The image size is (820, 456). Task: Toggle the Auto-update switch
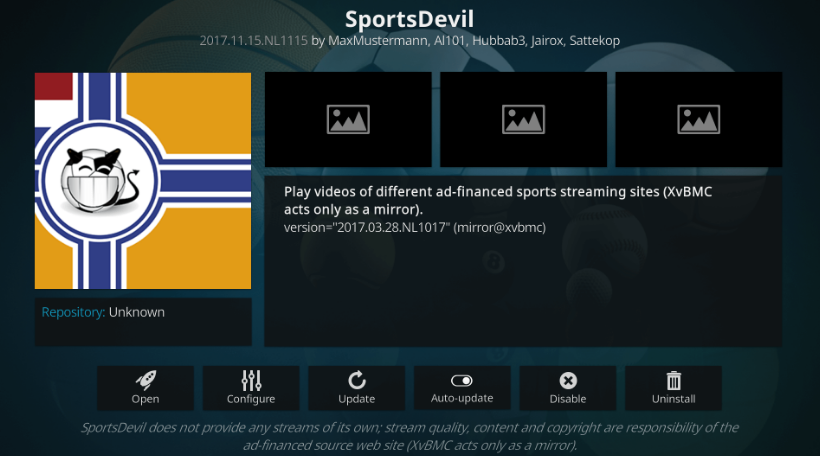[x=462, y=380]
